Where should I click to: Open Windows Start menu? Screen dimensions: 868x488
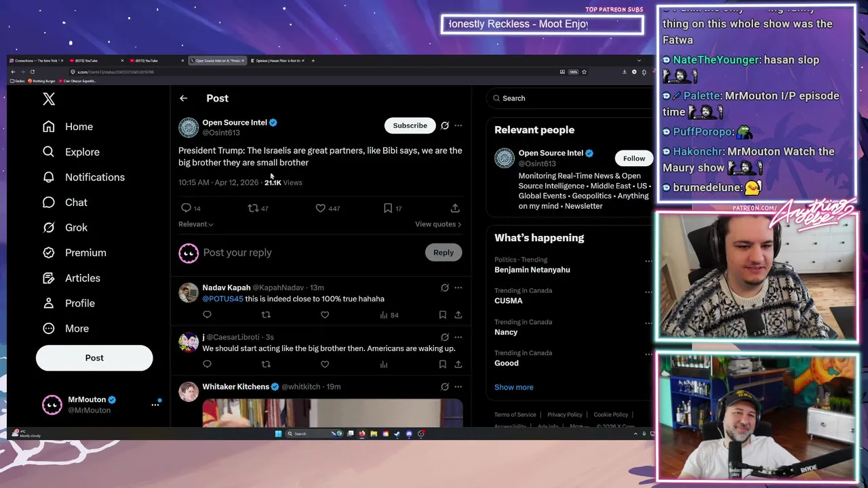(278, 434)
